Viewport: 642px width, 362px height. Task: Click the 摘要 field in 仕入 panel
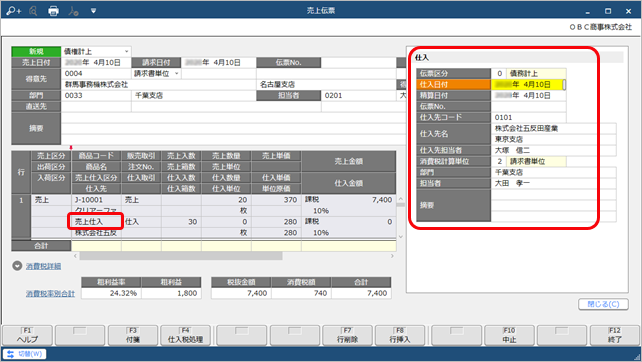(554, 205)
